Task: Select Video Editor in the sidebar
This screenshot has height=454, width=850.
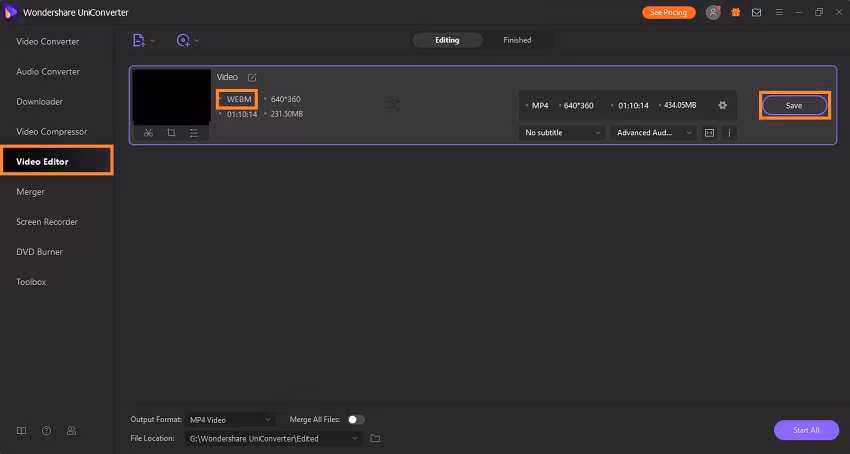Action: tap(57, 162)
